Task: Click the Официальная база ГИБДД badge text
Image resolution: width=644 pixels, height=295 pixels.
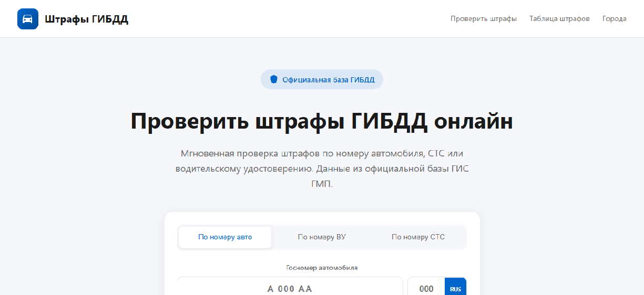Action: click(329, 80)
